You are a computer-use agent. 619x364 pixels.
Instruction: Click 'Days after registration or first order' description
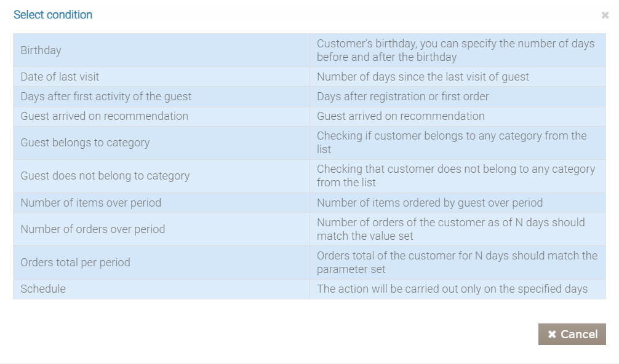(403, 97)
